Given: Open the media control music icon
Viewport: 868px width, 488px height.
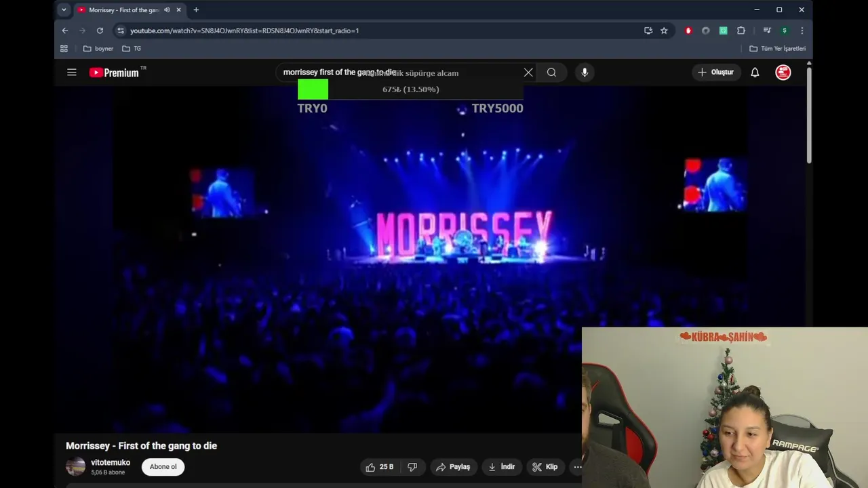Looking at the screenshot, I should 767,30.
